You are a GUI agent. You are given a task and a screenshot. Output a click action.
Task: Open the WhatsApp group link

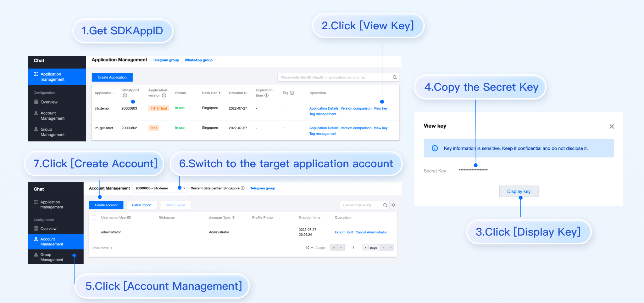click(198, 60)
